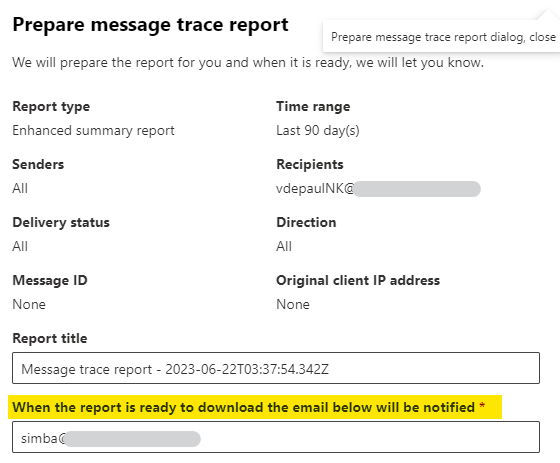Click the 'Original client IP address' label
The width and height of the screenshot is (560, 463).
click(358, 280)
